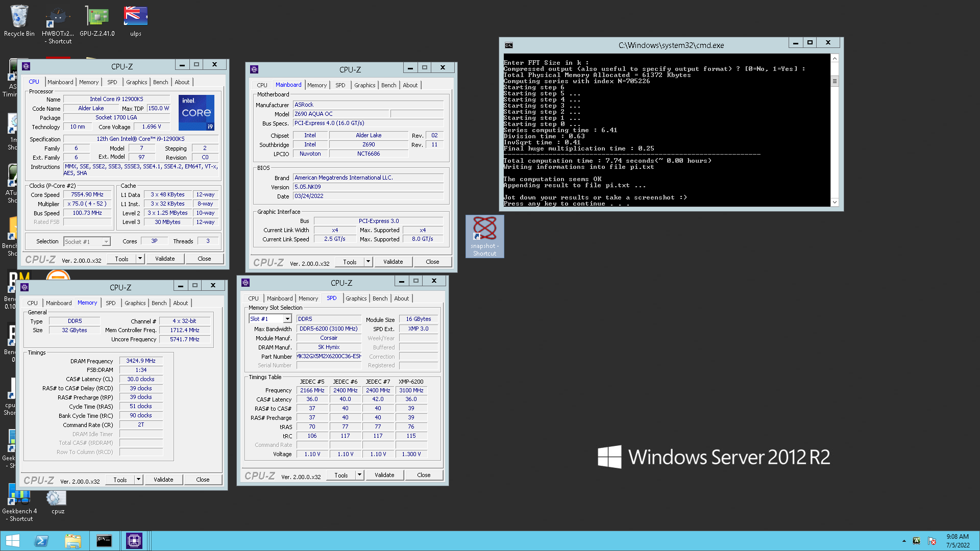This screenshot has height=551, width=980.
Task: Click the CAS# Latency 30.0 clocks field
Action: 141,379
